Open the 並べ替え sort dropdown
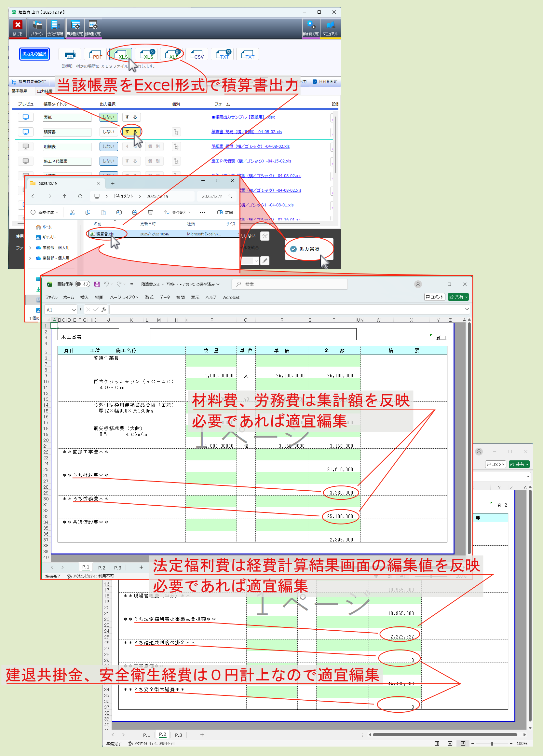Image resolution: width=543 pixels, height=756 pixels. click(x=178, y=212)
